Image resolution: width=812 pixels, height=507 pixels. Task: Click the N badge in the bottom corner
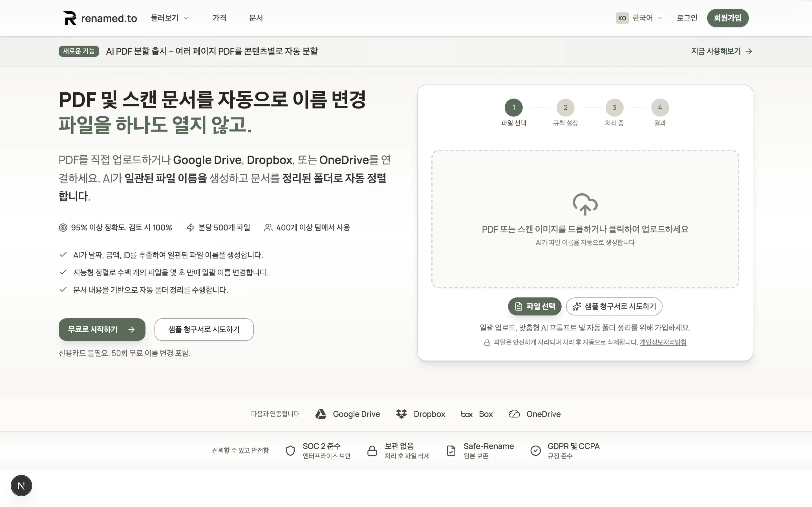pos(21,485)
